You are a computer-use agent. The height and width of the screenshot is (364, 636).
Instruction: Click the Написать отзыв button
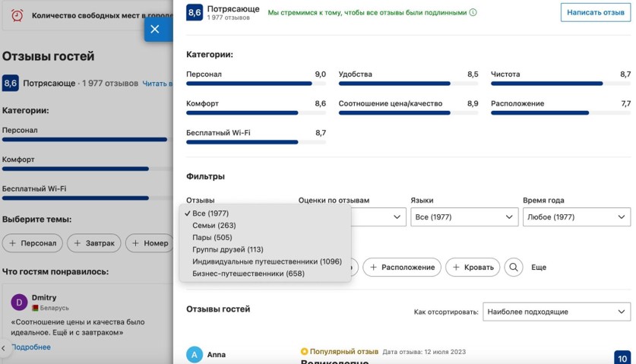point(595,12)
